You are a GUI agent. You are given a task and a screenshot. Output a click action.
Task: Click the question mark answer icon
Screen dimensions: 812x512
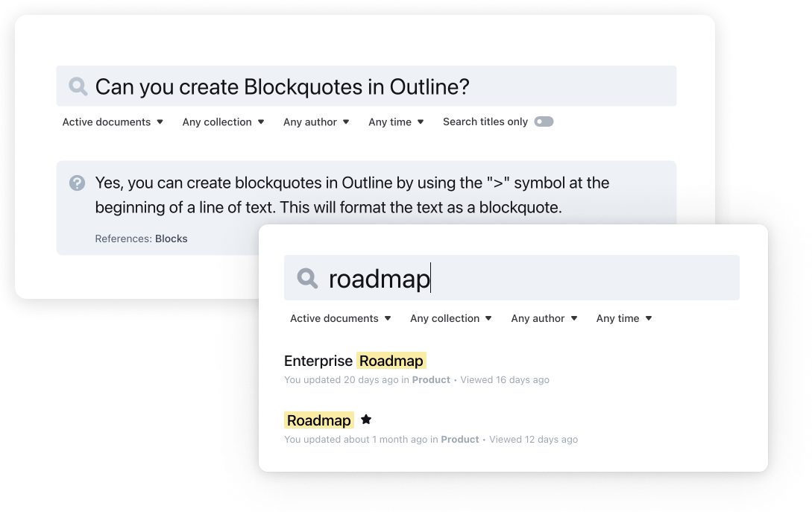tap(77, 183)
